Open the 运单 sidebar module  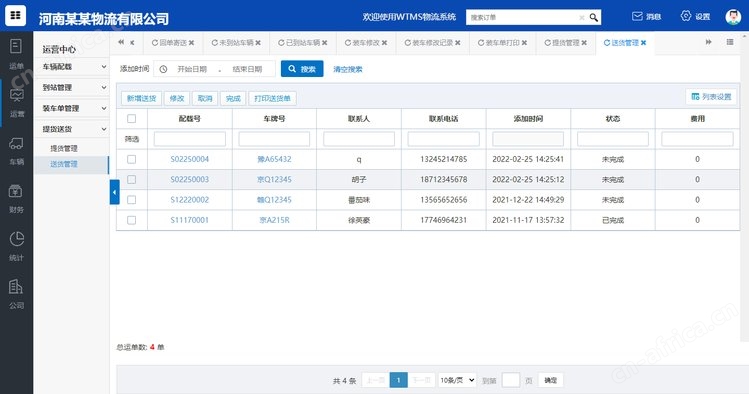pyautogui.click(x=16, y=54)
